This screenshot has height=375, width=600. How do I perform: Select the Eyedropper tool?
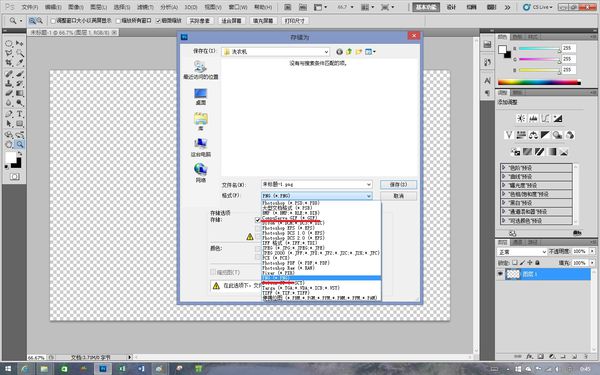(20, 63)
